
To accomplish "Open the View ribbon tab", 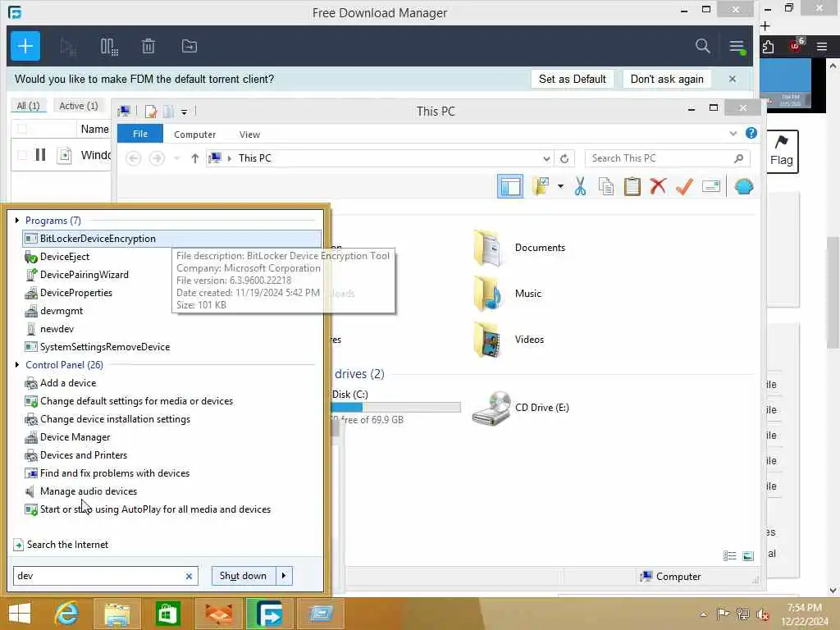I will (x=249, y=135).
